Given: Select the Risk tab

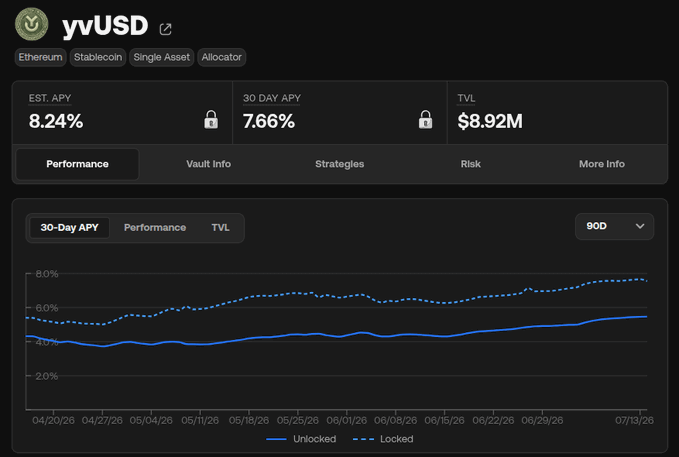Looking at the screenshot, I should click(x=470, y=164).
